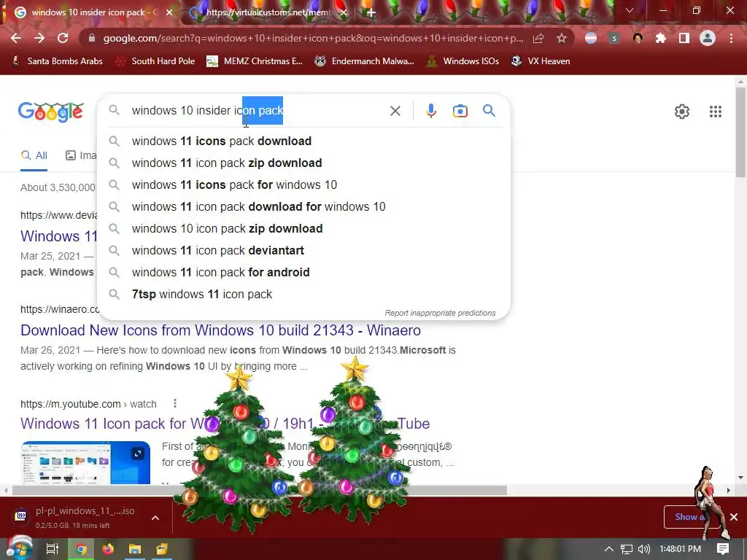Start a voice search with the microphone
Viewport: 747px width, 560px height.
[x=430, y=111]
